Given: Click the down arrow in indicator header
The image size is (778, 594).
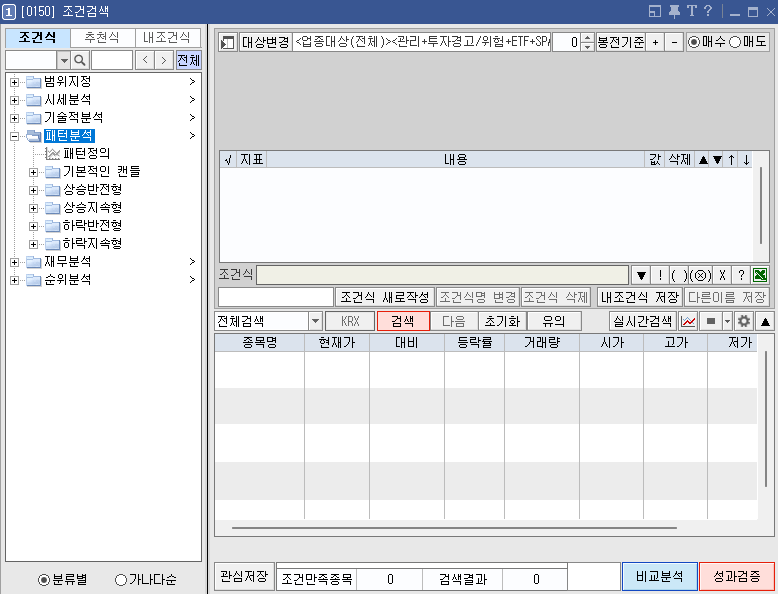Looking at the screenshot, I should [x=746, y=160].
